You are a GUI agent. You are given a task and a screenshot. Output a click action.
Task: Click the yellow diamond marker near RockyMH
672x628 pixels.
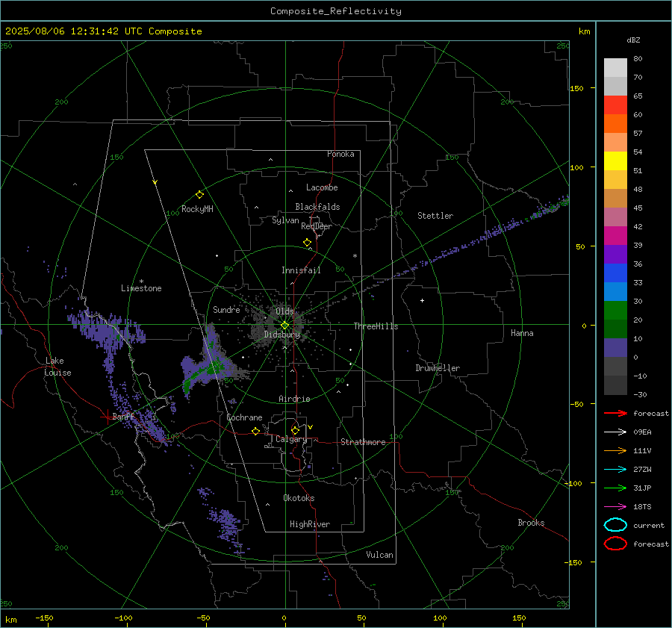199,195
